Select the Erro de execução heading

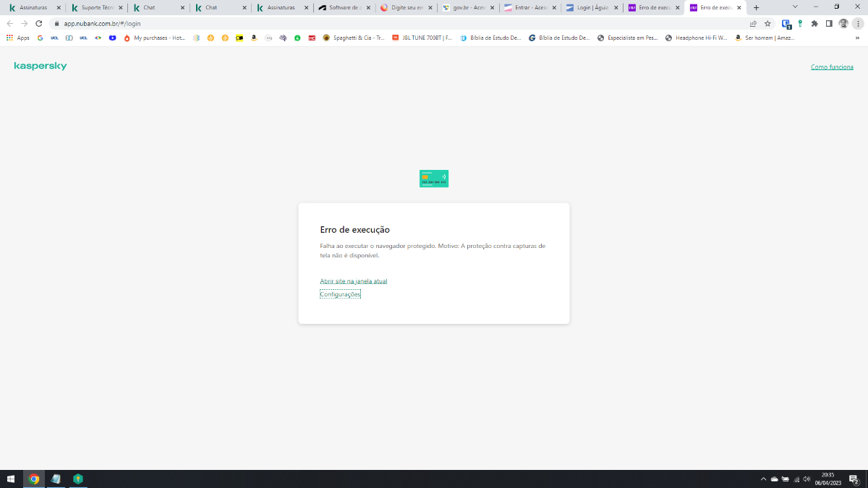[x=355, y=230]
